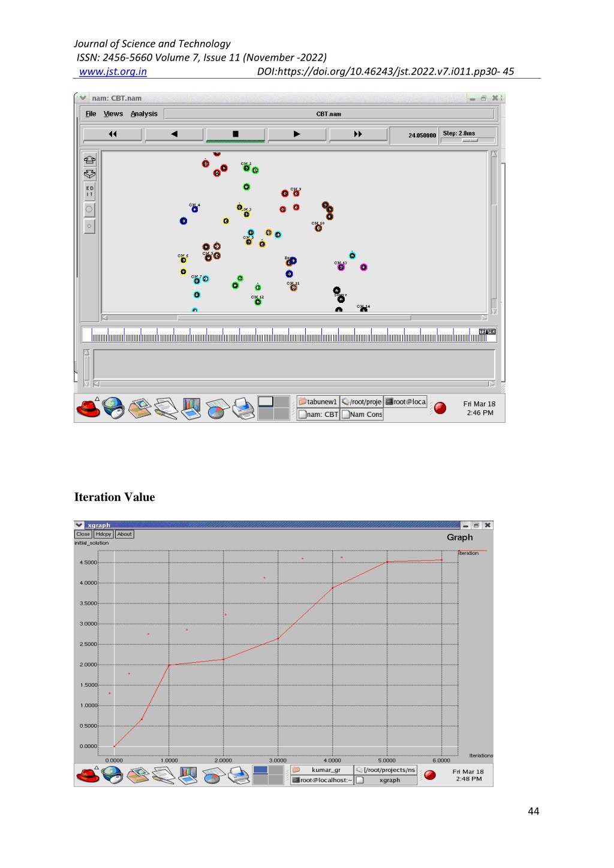The image size is (614, 868).
Task: Click the stop playback button
Action: (235, 134)
